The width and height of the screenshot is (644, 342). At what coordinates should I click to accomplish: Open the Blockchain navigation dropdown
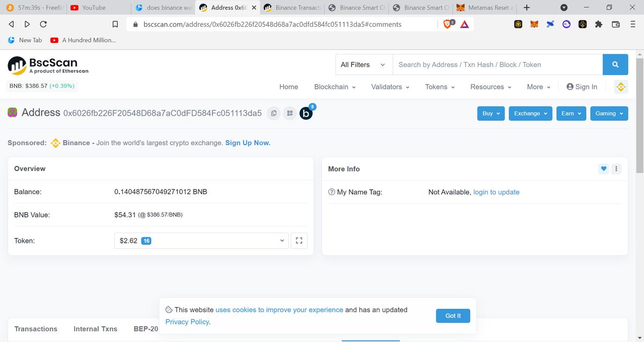[x=334, y=86]
